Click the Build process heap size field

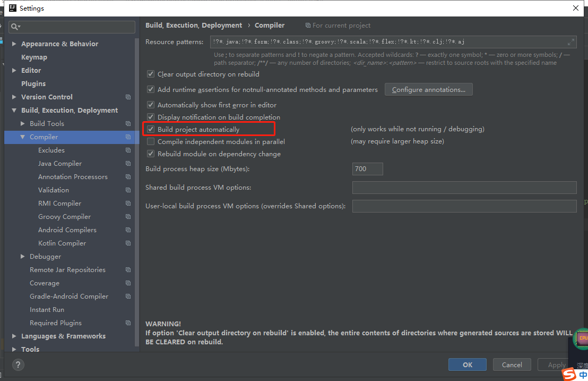tap(367, 169)
